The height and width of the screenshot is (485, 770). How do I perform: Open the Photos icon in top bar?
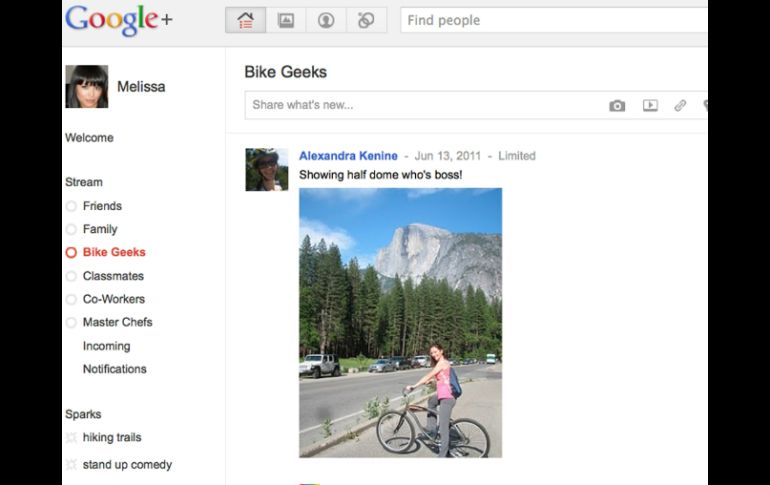[286, 20]
